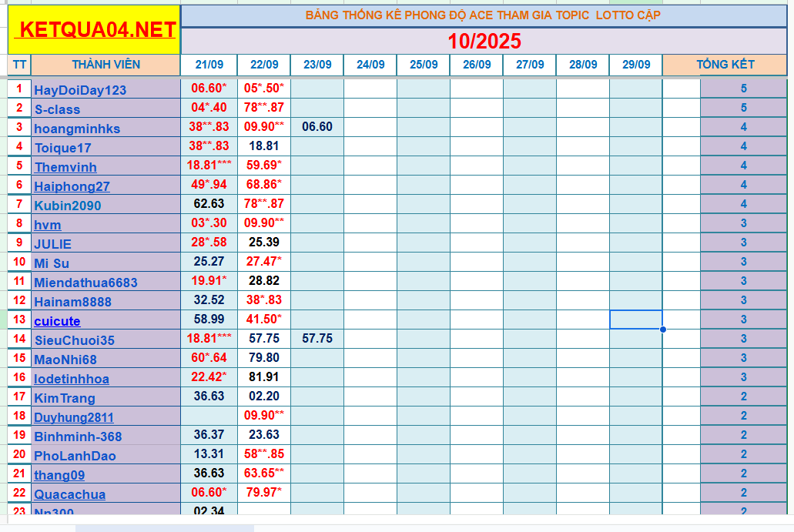Click the fill handle of the selected cell
This screenshot has height=532, width=794.
(662, 330)
